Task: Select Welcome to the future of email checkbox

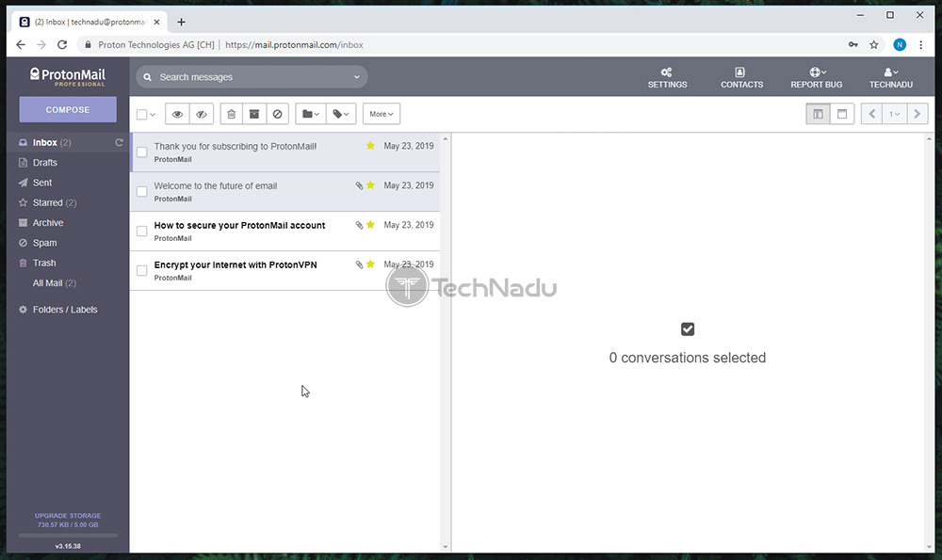Action: point(142,192)
